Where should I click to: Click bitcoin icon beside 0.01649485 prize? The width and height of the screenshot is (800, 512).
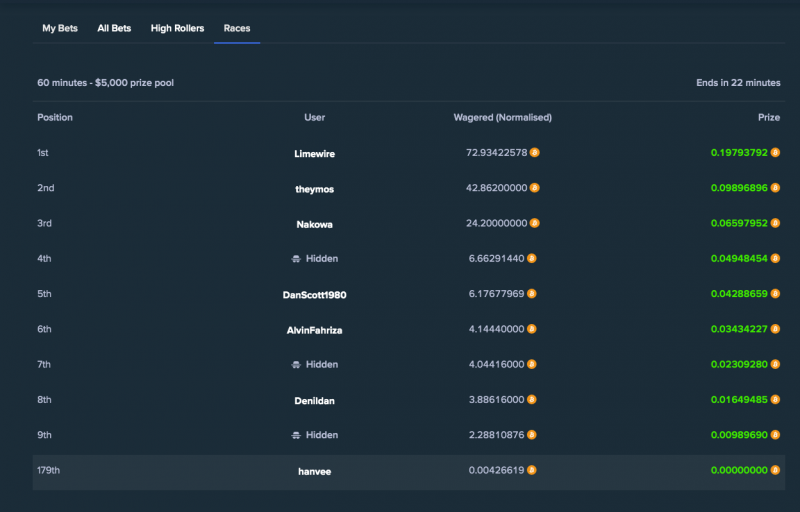[x=775, y=399]
